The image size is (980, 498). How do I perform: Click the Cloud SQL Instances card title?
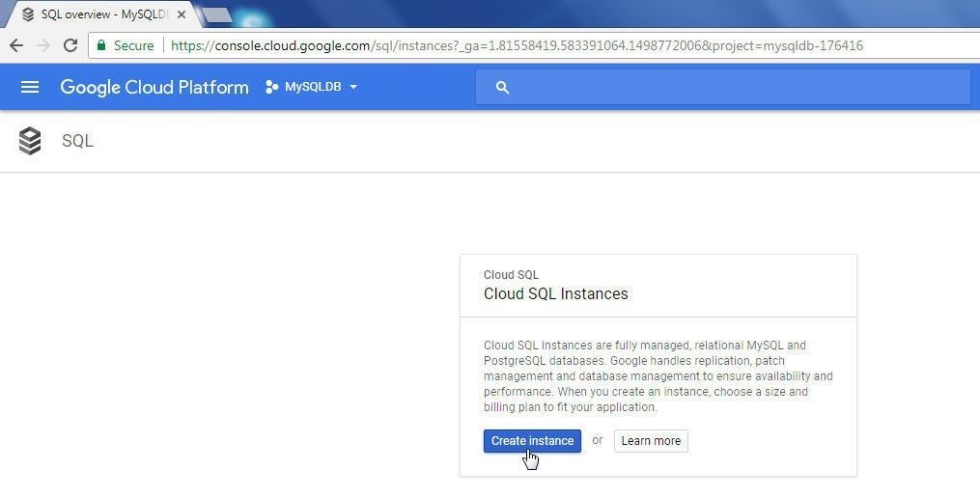pos(555,293)
